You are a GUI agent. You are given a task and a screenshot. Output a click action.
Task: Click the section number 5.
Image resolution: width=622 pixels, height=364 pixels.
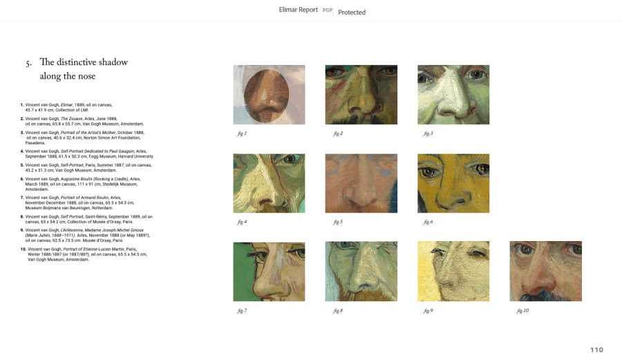[x=28, y=64]
